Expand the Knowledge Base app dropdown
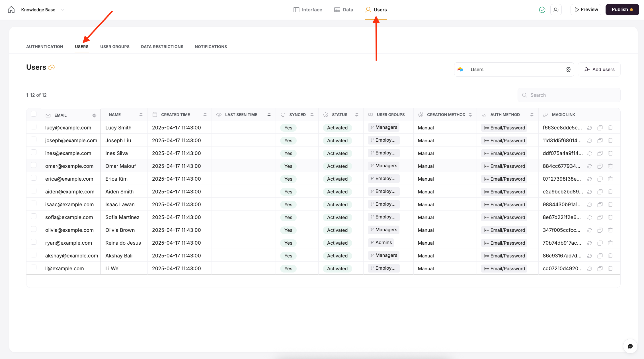 (x=63, y=10)
